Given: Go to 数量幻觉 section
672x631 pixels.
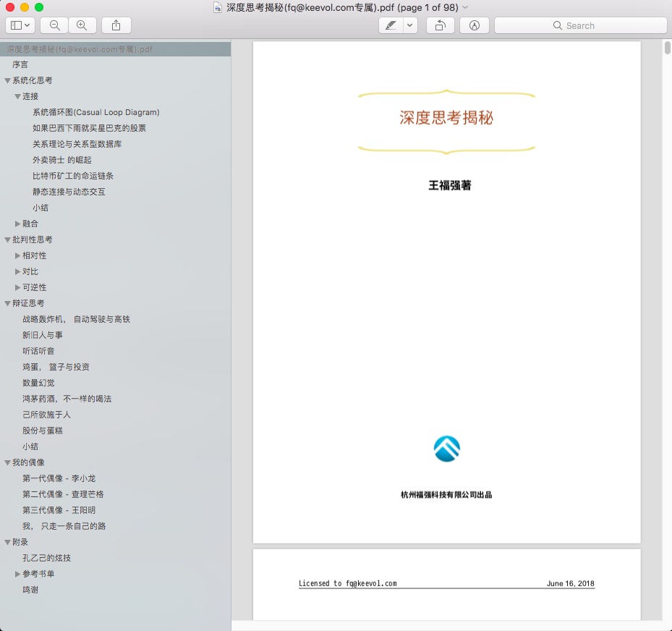Looking at the screenshot, I should coord(38,383).
